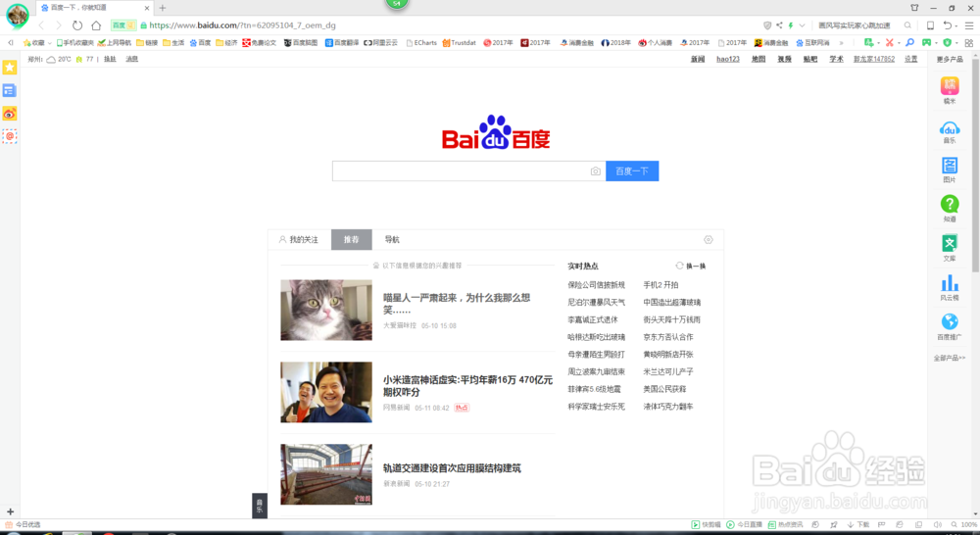Screen dimensions: 980x535
Task: Click the address bar search magnifier icon
Action: [907, 25]
